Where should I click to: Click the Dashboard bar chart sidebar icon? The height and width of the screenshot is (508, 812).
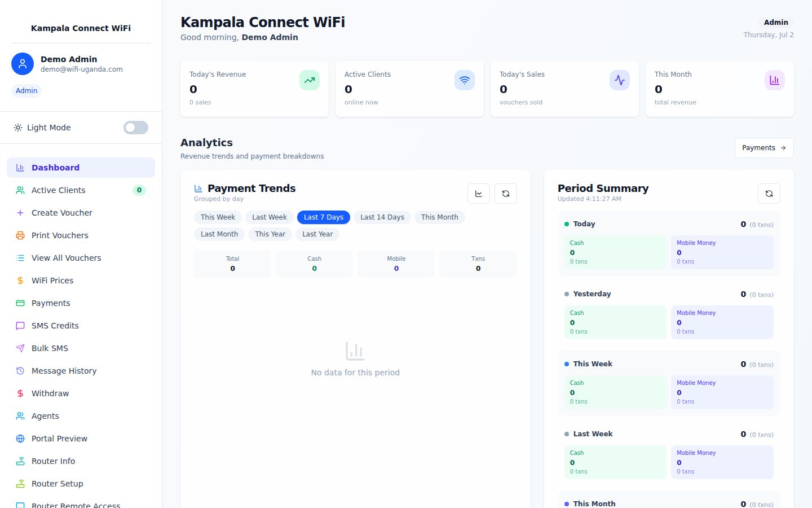pos(20,168)
